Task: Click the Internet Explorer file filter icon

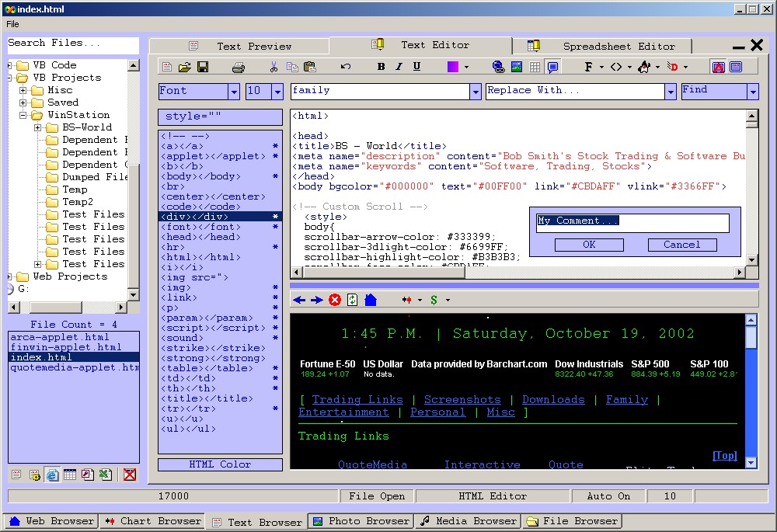Action: coord(52,475)
